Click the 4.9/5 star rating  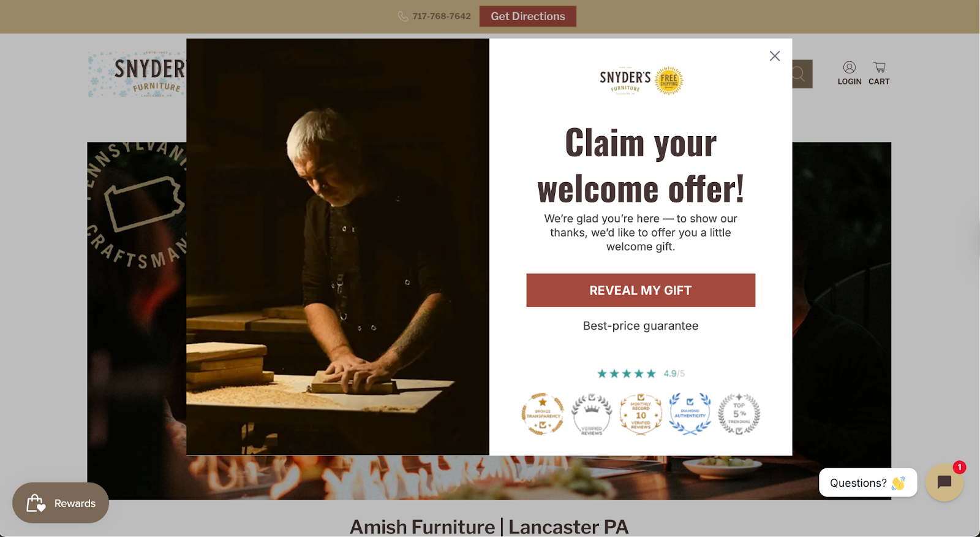[x=641, y=373]
